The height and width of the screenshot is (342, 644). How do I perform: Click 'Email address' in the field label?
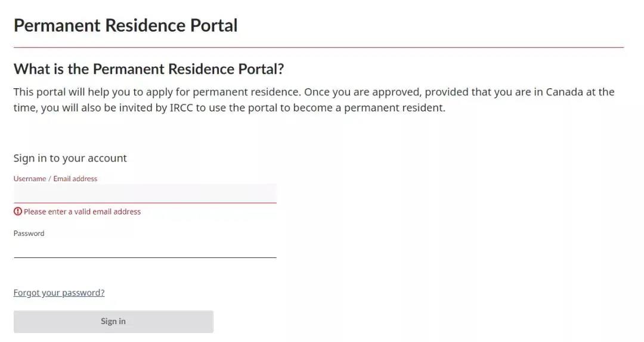[x=75, y=179]
